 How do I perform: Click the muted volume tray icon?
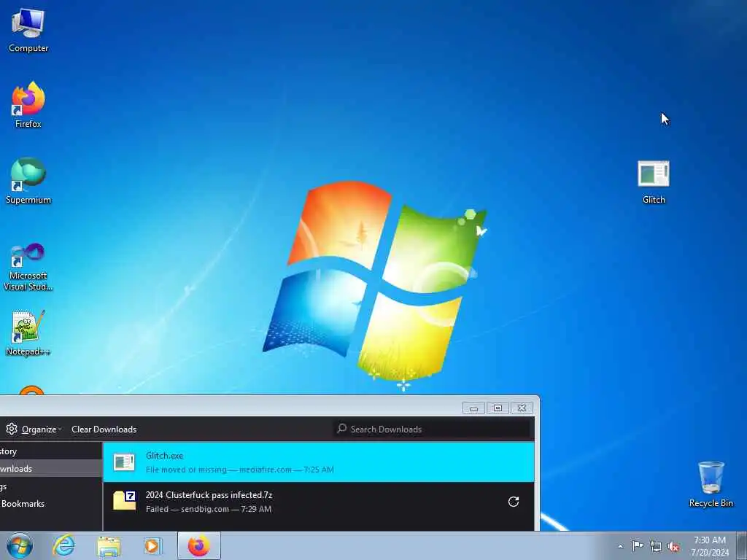[673, 547]
